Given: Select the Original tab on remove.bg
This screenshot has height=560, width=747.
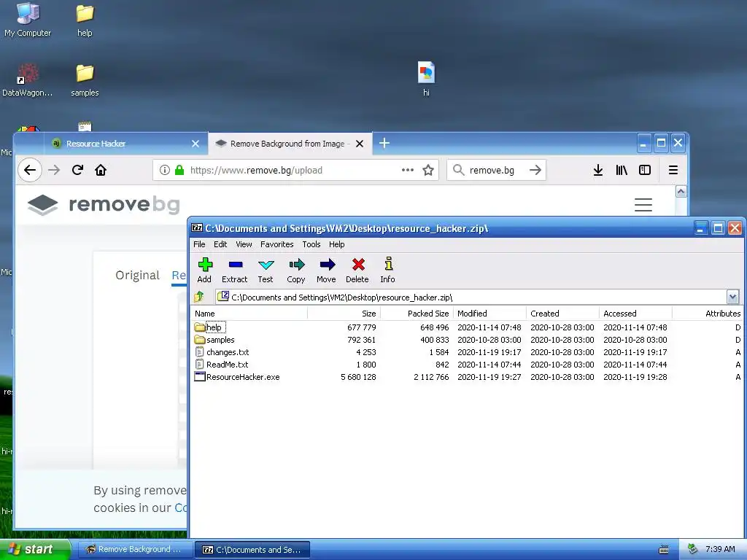Looking at the screenshot, I should (137, 275).
